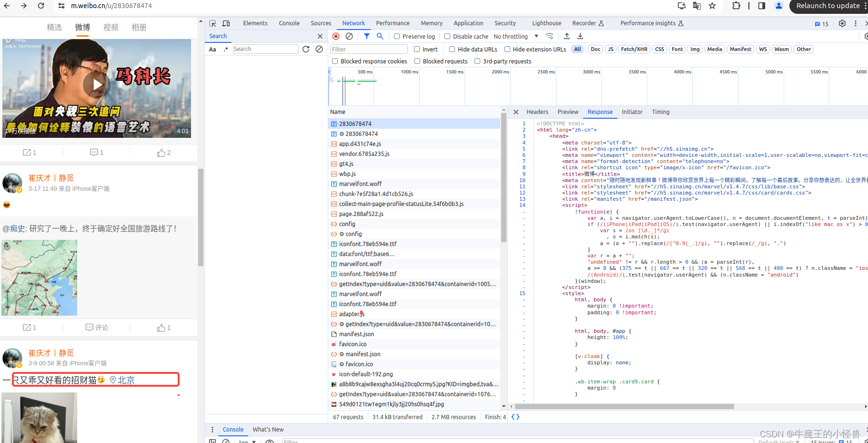Filter requests by JS type
This screenshot has width=868, height=443.
coord(611,49)
